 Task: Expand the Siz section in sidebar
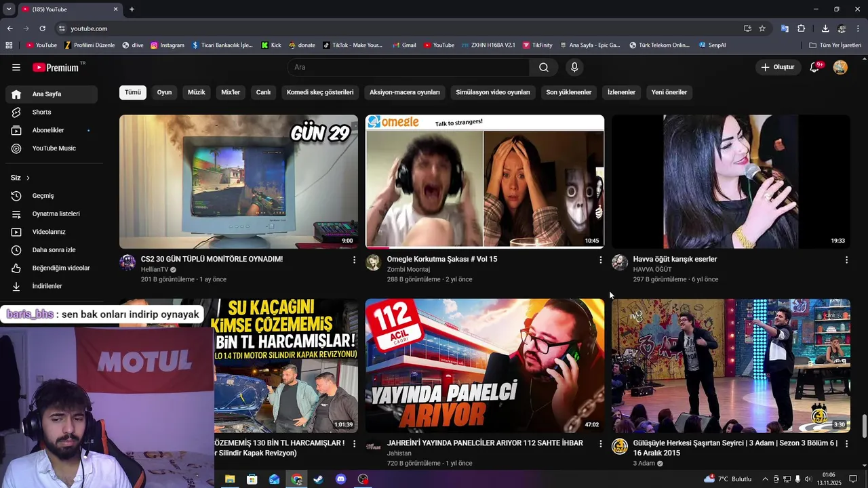click(x=20, y=178)
